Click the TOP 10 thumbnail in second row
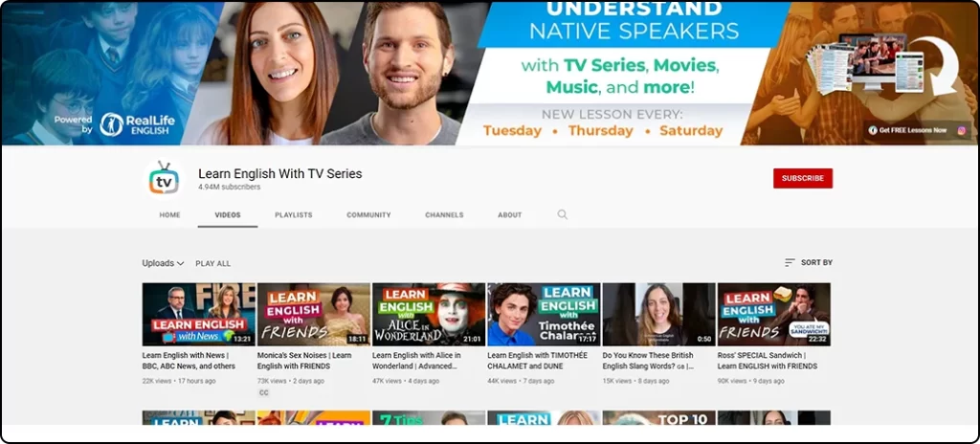The width and height of the screenshot is (980, 444). pyautogui.click(x=658, y=418)
